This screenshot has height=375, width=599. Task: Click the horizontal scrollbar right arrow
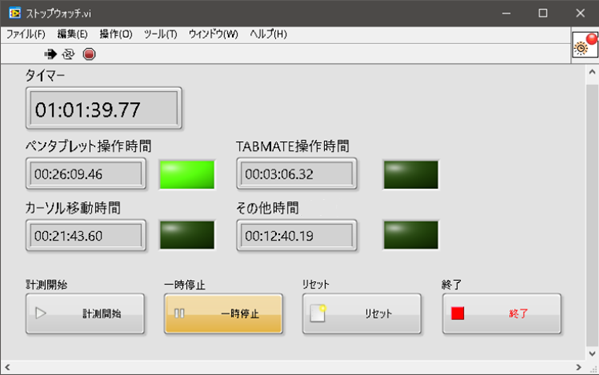(579, 368)
